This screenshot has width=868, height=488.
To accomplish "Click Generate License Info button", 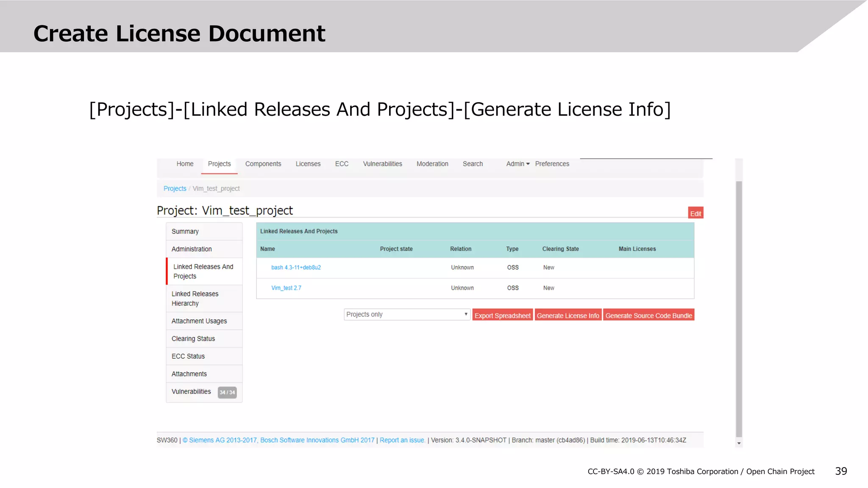I will click(568, 315).
